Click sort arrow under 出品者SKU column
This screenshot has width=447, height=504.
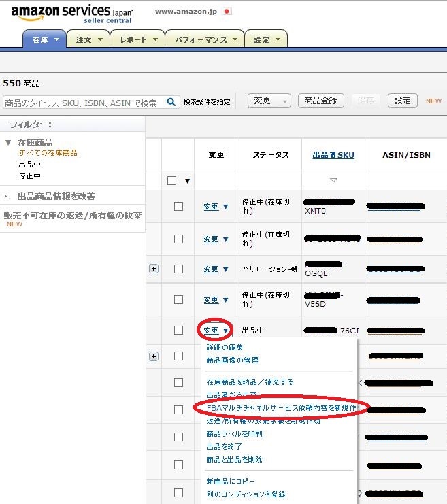pyautogui.click(x=333, y=180)
